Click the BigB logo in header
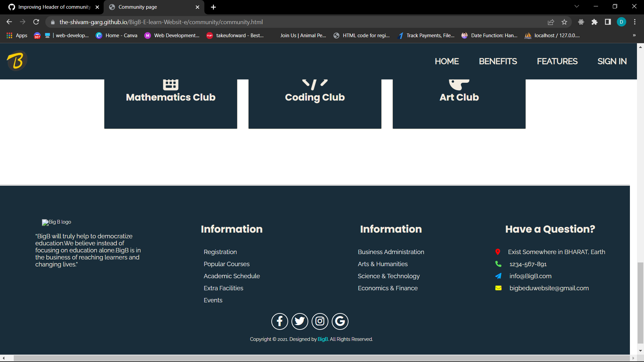The height and width of the screenshot is (362, 644). [x=17, y=61]
